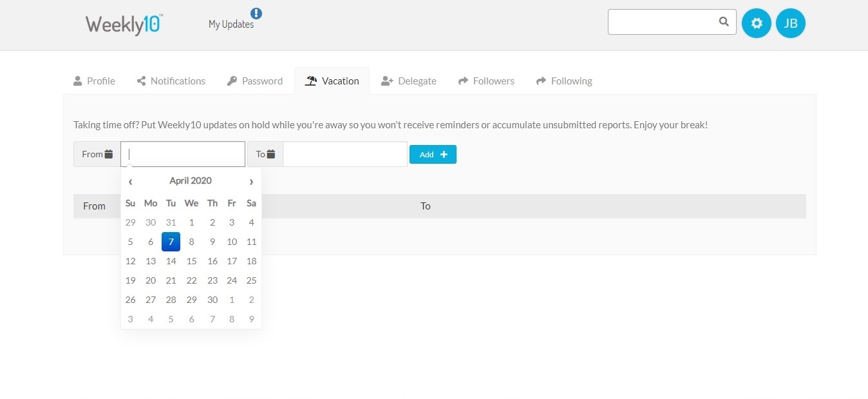Click the To calendar icon
Screen dimensions: 868x399
point(271,154)
